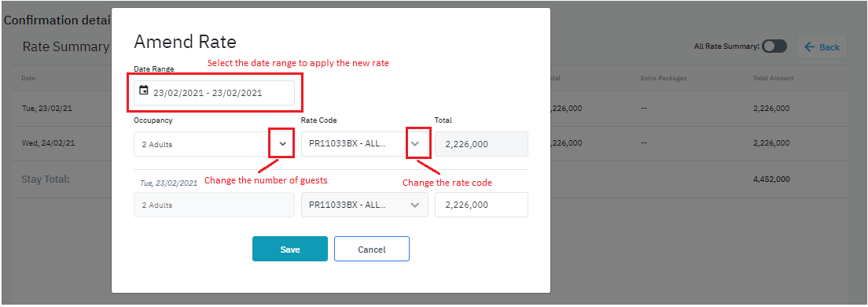The width and height of the screenshot is (868, 307).
Task: Click the left arrow icon beside Back
Action: pos(810,47)
